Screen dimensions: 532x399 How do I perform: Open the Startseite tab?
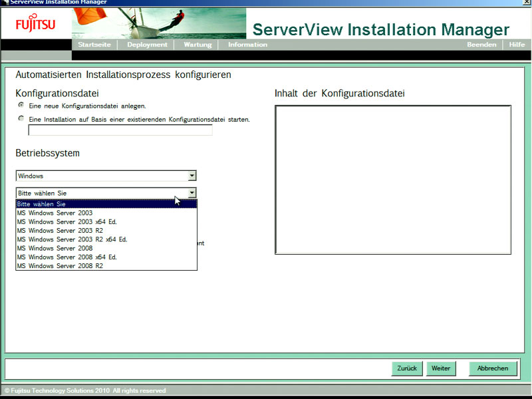point(94,45)
